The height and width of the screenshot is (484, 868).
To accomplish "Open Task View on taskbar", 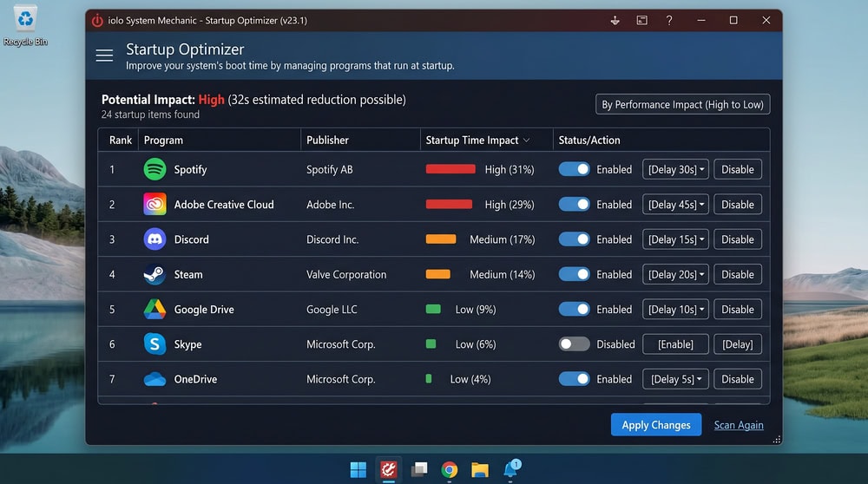I will [x=419, y=469].
